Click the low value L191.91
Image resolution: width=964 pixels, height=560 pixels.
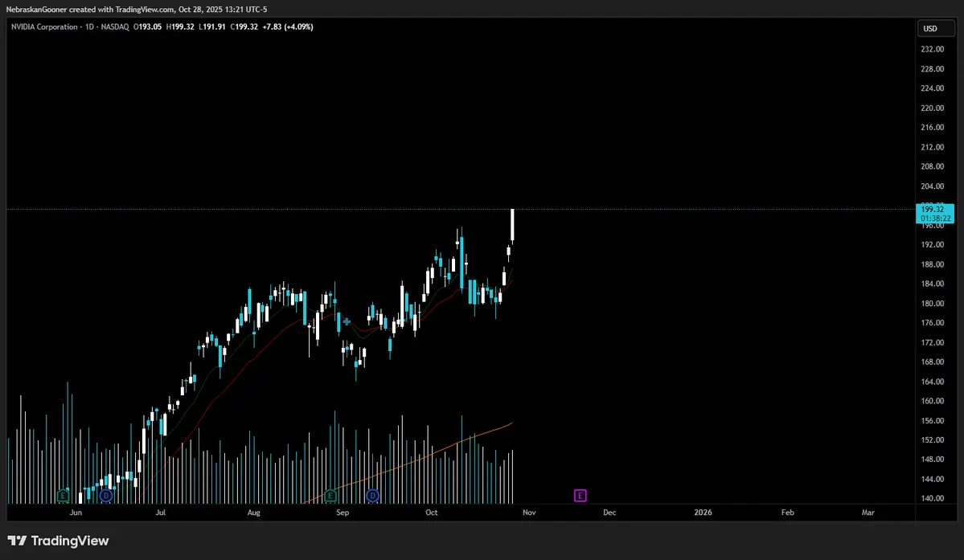pos(212,27)
